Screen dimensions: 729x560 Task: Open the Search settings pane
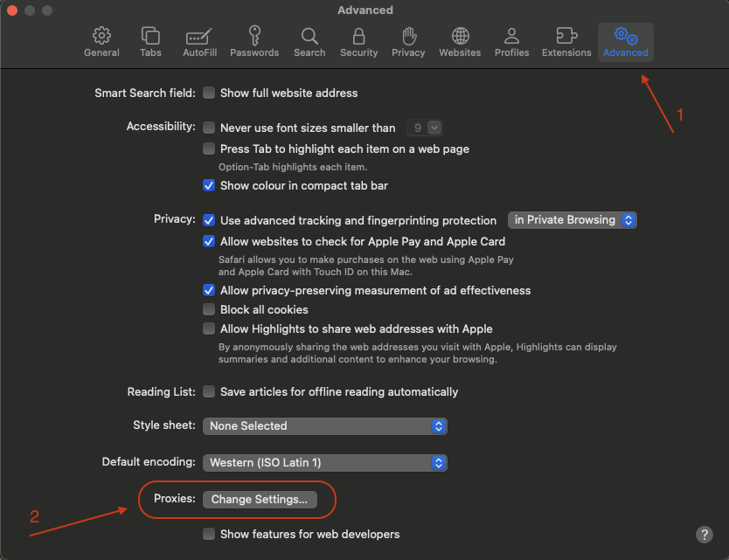pyautogui.click(x=309, y=42)
